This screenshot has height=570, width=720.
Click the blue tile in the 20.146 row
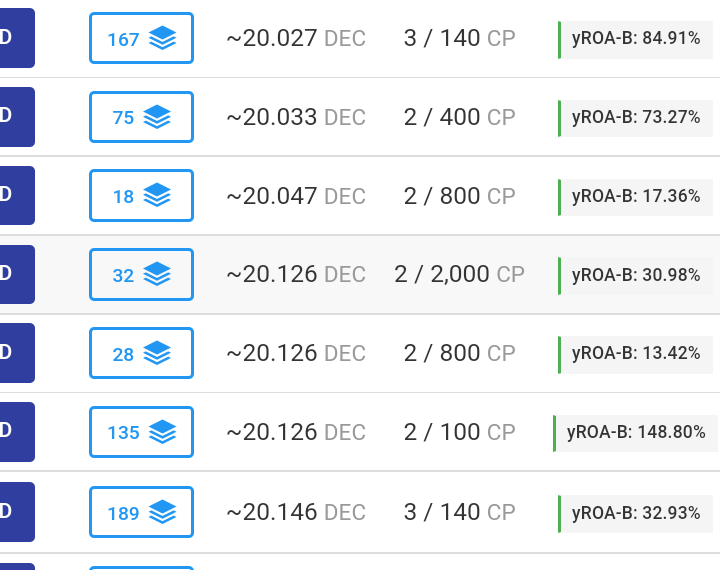(17, 512)
